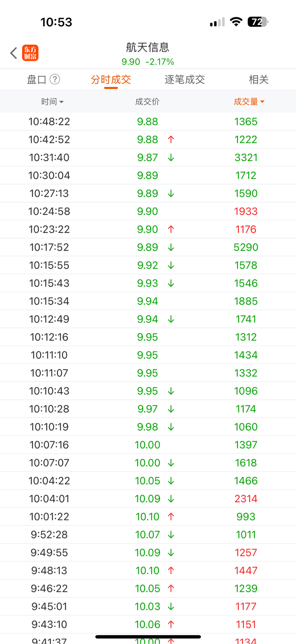Switch to the 相关 tab
Viewport: 296px width, 644px height.
tap(259, 79)
